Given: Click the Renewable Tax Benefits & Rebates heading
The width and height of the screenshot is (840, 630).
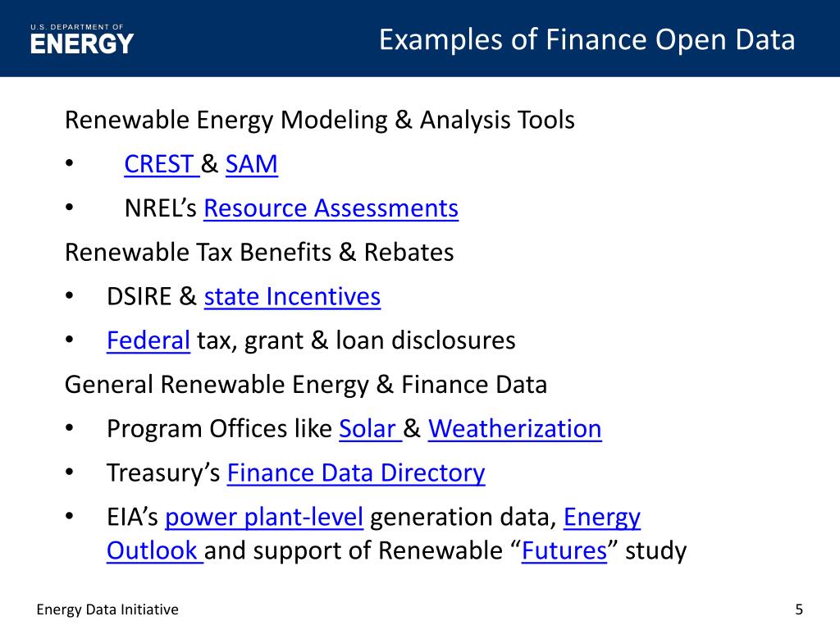Looking at the screenshot, I should [259, 253].
